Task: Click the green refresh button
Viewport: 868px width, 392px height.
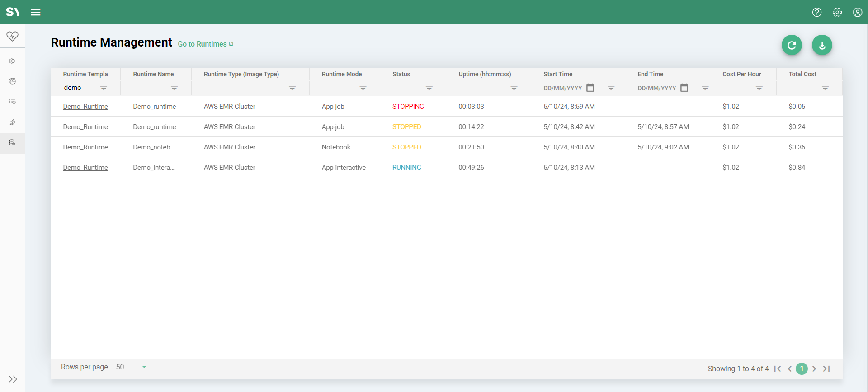Action: tap(792, 45)
